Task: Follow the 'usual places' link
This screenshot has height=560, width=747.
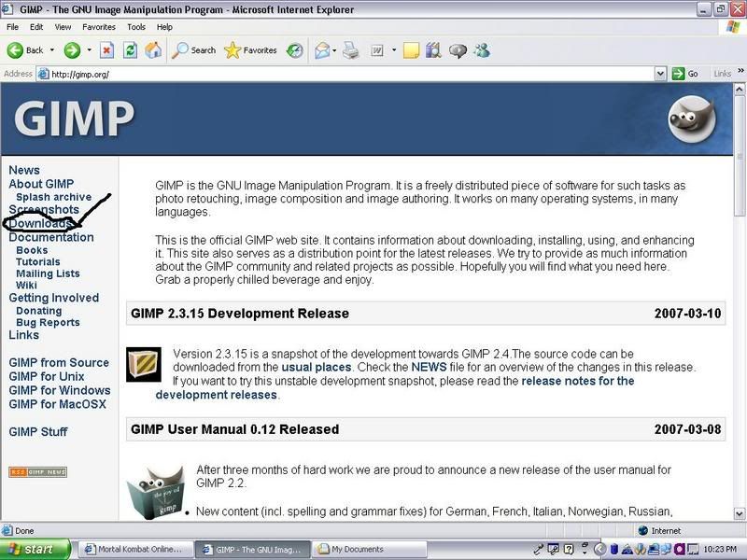Action: 317,367
